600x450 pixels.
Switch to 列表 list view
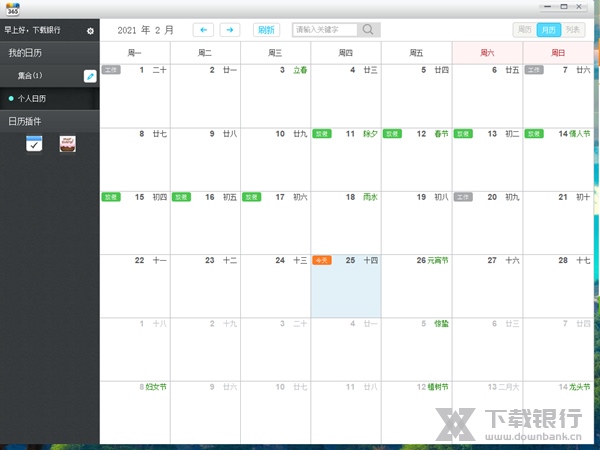pos(574,30)
